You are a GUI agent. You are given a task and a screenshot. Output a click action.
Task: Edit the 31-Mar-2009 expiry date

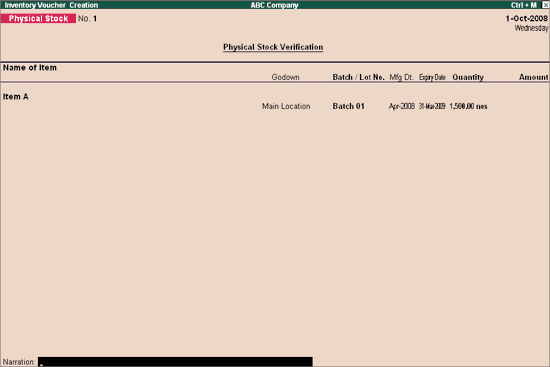(x=432, y=106)
